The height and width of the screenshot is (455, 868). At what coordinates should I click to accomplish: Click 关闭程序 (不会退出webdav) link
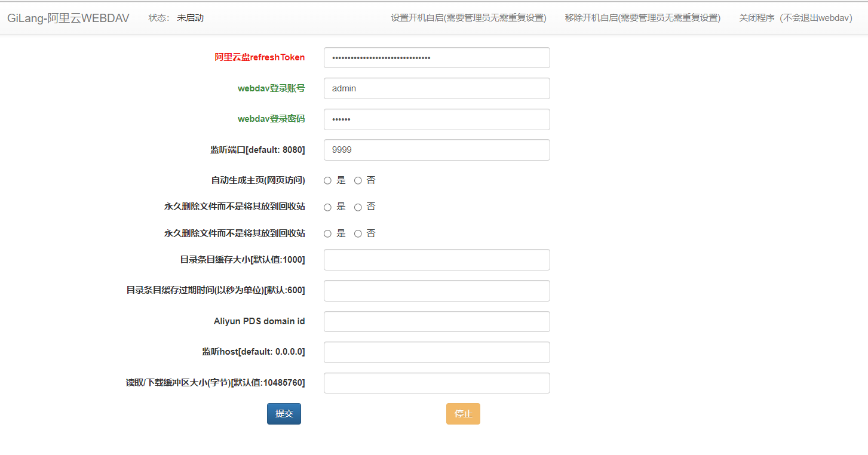pos(795,18)
